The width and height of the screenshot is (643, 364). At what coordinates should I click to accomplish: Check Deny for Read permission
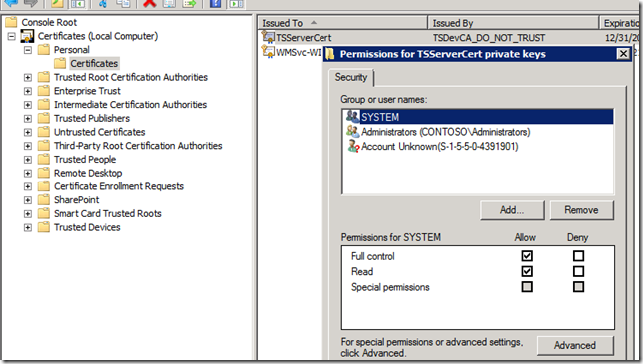(578, 271)
